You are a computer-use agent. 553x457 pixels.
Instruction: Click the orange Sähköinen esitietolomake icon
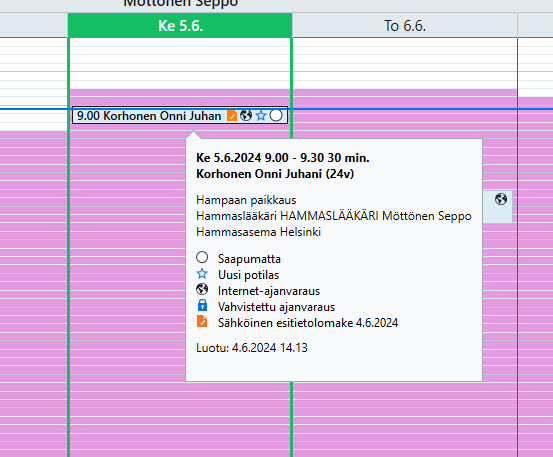tap(202, 321)
